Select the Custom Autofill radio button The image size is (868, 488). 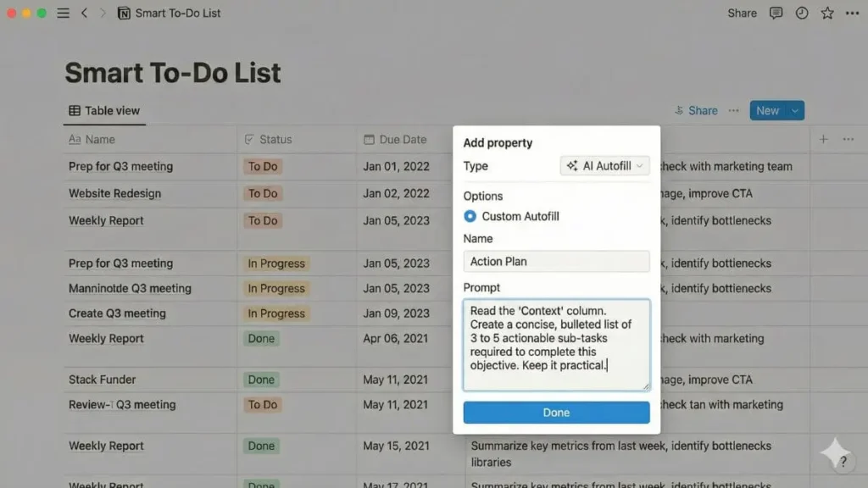coord(470,216)
